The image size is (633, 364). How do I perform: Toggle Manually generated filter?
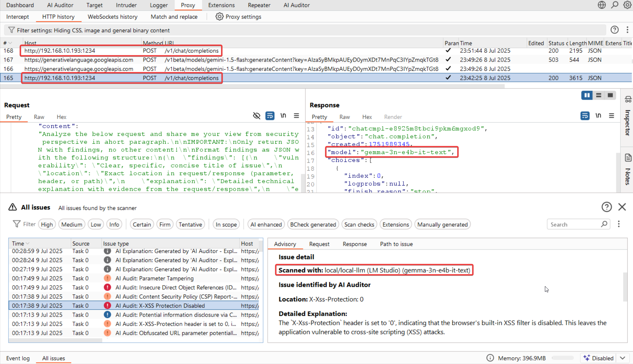coord(442,224)
